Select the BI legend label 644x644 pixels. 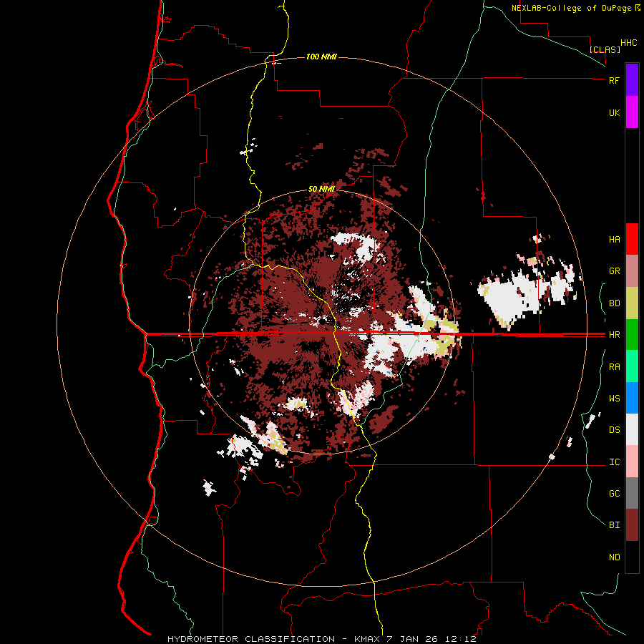[x=614, y=525]
